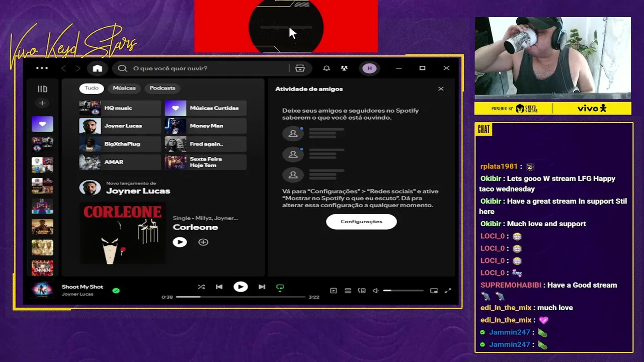This screenshot has height=362, width=644.
Task: Open the miniplayer icon
Action: click(x=434, y=291)
